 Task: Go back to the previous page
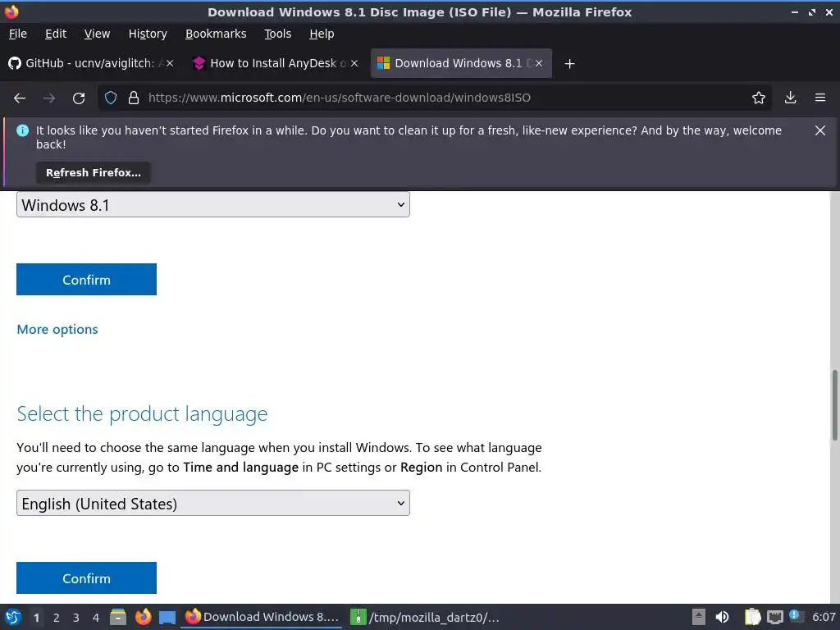point(20,98)
